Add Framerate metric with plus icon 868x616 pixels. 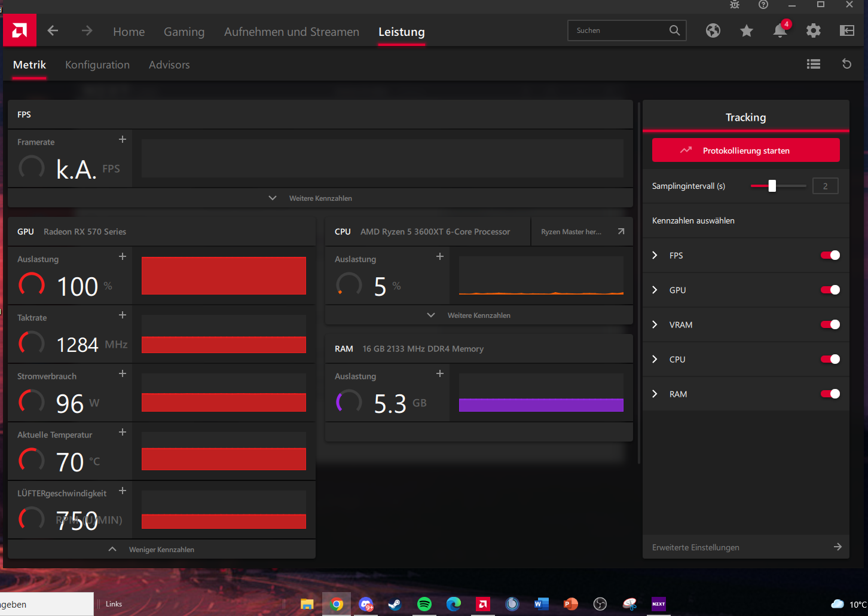(x=123, y=139)
